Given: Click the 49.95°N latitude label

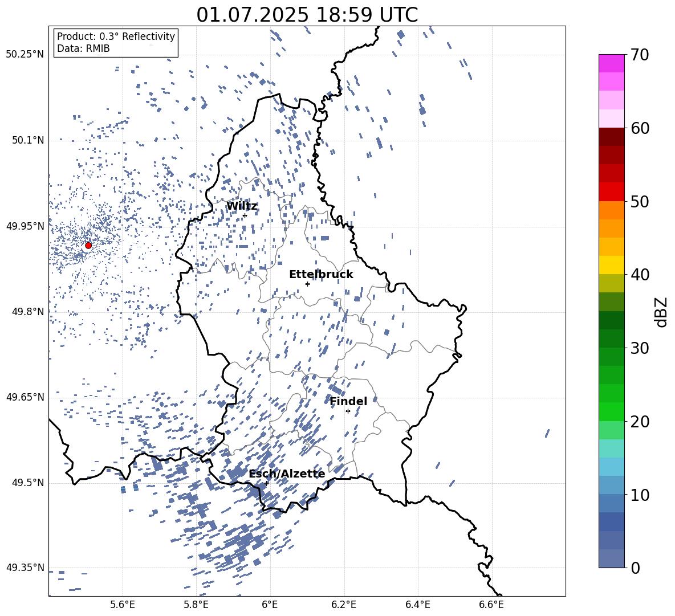Looking at the screenshot, I should (x=25, y=226).
